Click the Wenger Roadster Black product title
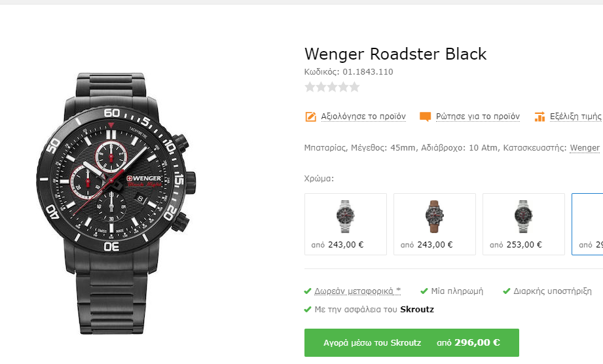Screen dimensions: 603x364 [395, 54]
